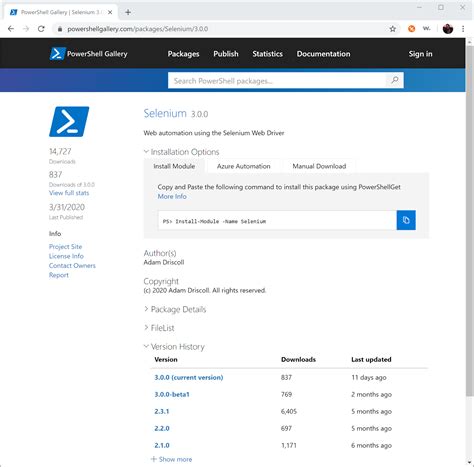Open the Project Site link
The height and width of the screenshot is (467, 474).
coord(65,247)
